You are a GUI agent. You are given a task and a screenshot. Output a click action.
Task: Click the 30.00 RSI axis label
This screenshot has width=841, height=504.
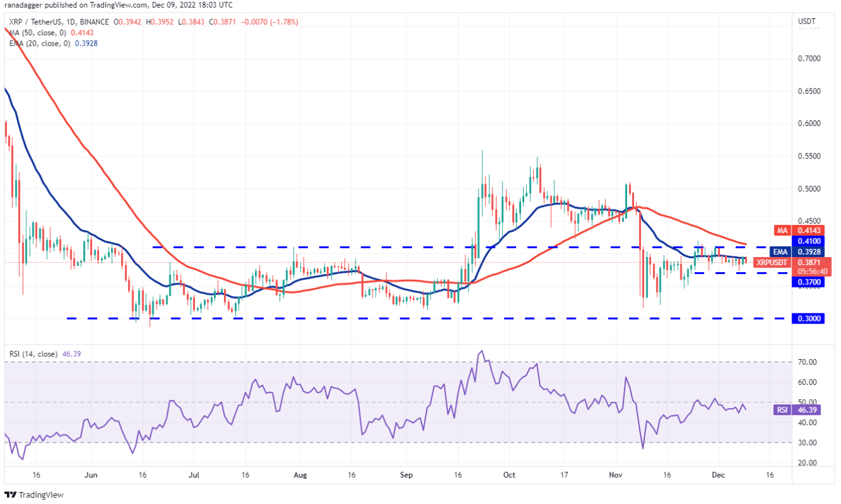807,443
